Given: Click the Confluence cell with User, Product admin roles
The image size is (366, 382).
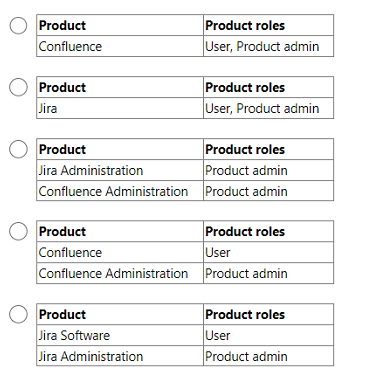Looking at the screenshot, I should pos(120,46).
